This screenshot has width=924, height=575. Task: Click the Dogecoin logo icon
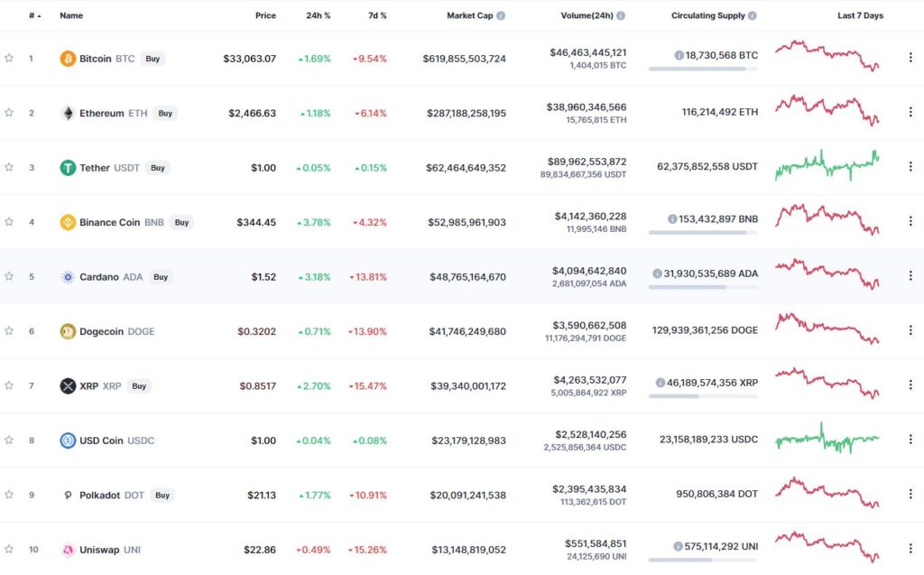coord(68,331)
